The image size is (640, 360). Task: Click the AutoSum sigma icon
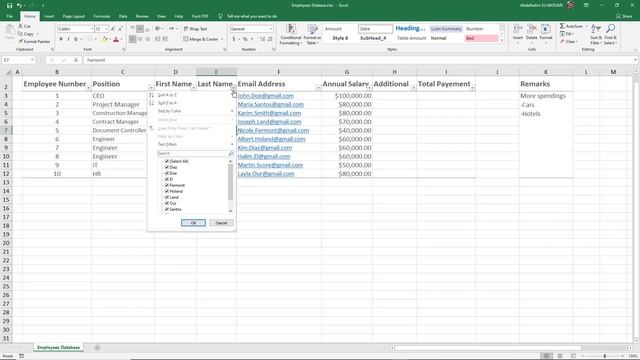562,26
